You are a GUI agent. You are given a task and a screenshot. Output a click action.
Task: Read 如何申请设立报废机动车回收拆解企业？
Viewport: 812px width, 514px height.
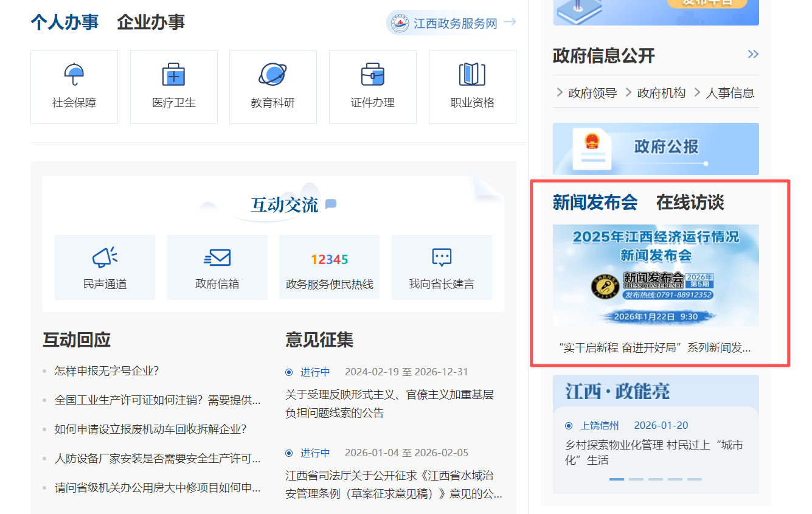click(x=150, y=429)
